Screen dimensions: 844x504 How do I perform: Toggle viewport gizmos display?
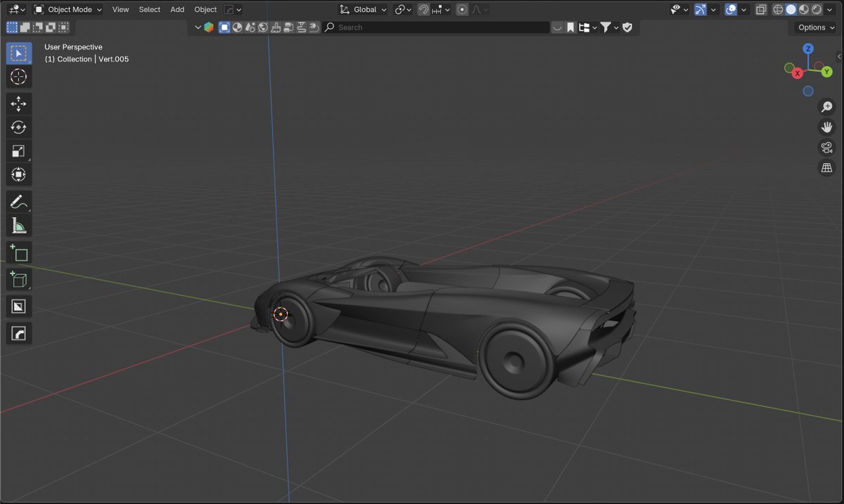(x=701, y=10)
